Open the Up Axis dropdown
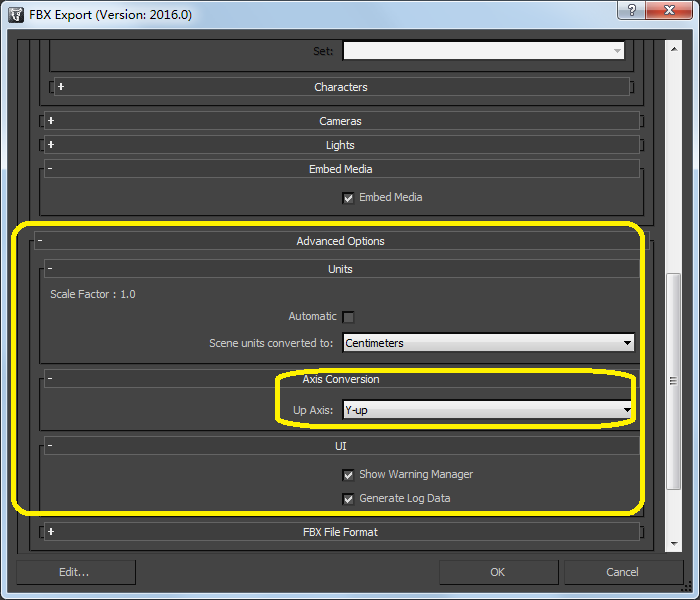Viewport: 700px width, 600px height. 488,410
